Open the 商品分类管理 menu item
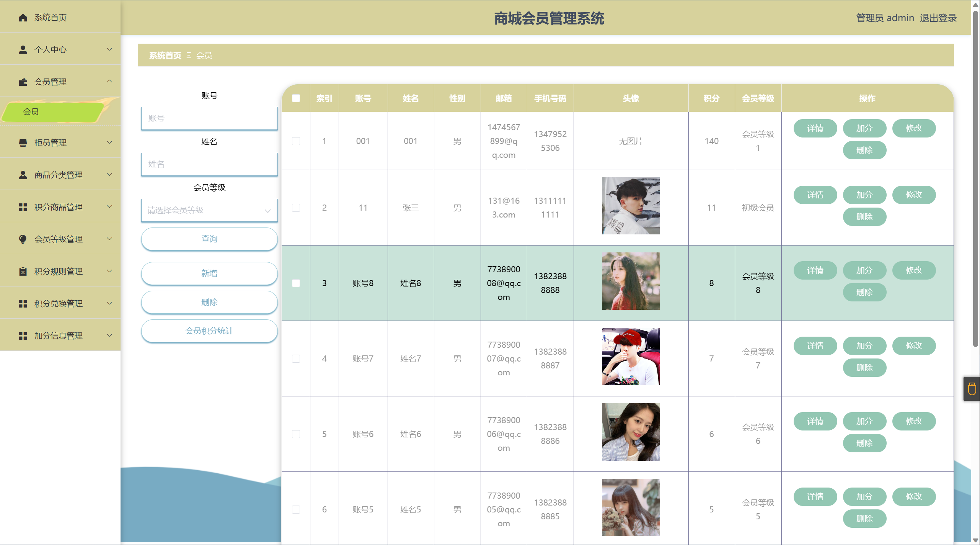Image resolution: width=980 pixels, height=545 pixels. tap(59, 175)
